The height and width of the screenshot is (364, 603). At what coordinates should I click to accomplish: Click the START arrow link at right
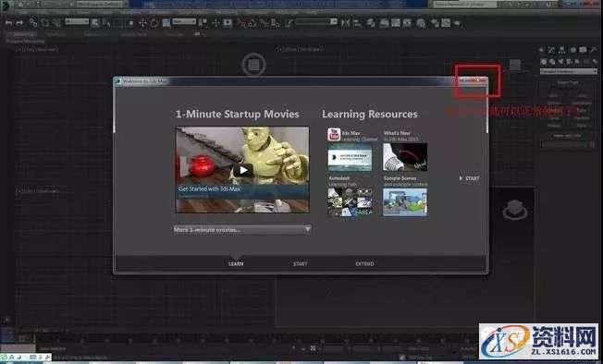470,178
